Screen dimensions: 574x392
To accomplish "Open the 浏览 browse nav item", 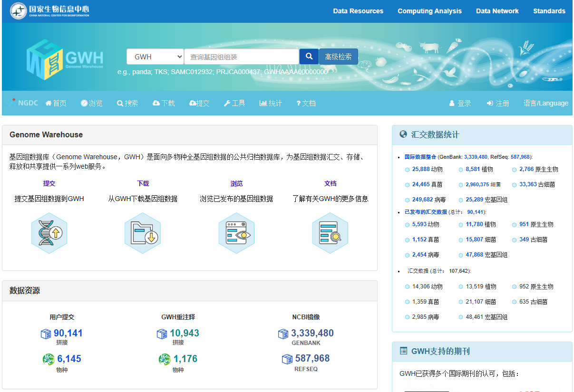I will [92, 103].
